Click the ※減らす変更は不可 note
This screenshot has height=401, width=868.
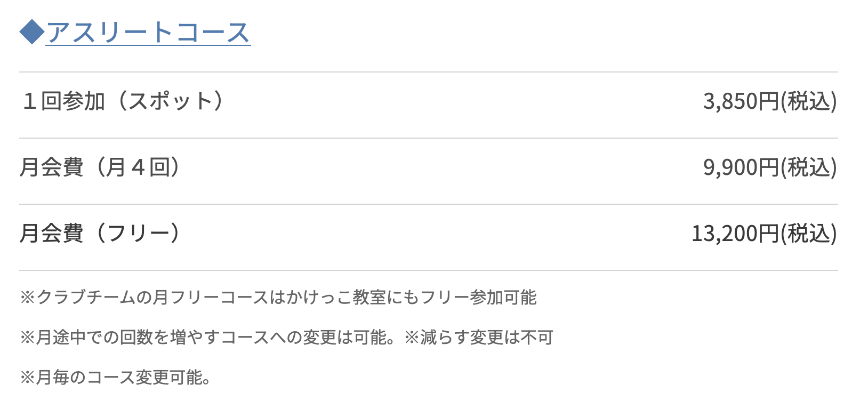pyautogui.click(x=479, y=338)
